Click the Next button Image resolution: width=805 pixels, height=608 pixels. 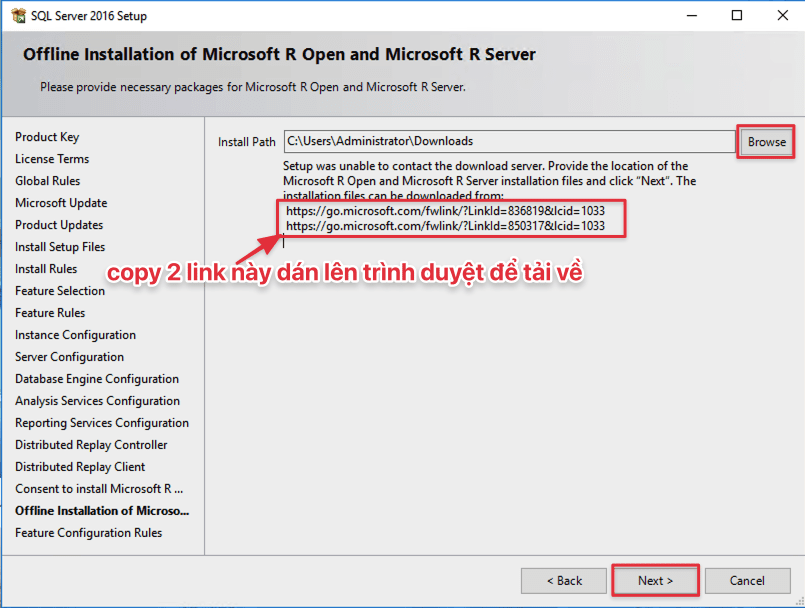(x=655, y=581)
